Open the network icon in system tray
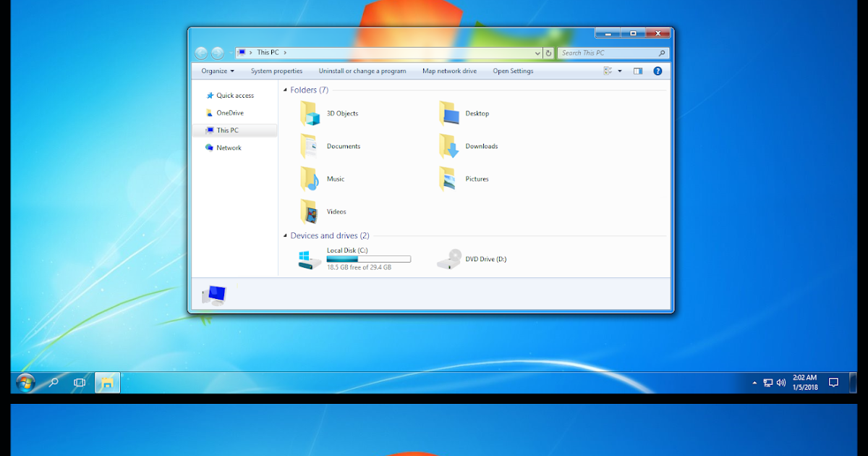Viewport: 868px width, 456px height. [x=768, y=383]
